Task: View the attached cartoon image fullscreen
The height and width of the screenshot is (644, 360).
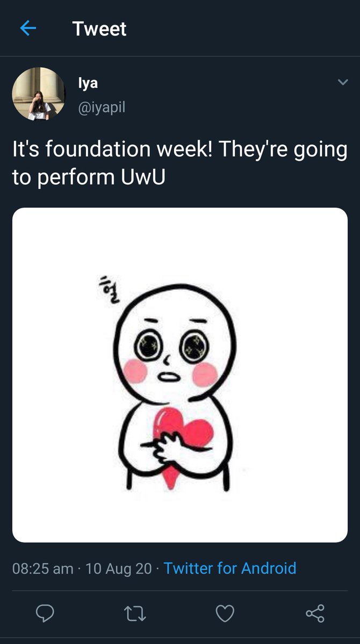Action: (x=180, y=375)
